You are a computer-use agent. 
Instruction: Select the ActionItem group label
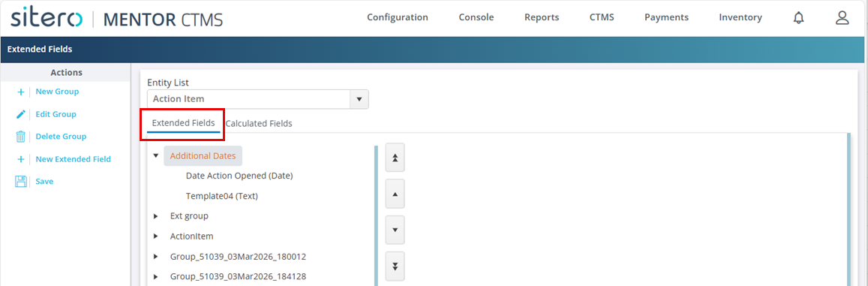191,236
